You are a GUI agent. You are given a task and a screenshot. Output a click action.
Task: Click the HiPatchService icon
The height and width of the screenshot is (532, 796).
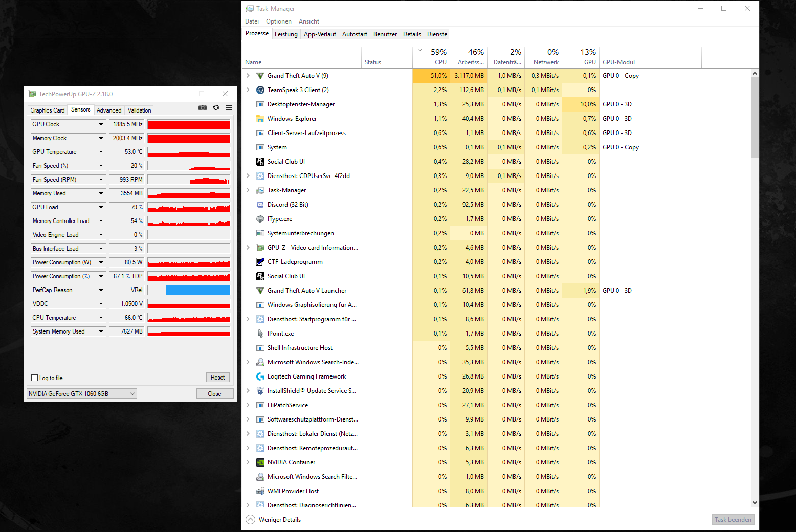click(260, 405)
